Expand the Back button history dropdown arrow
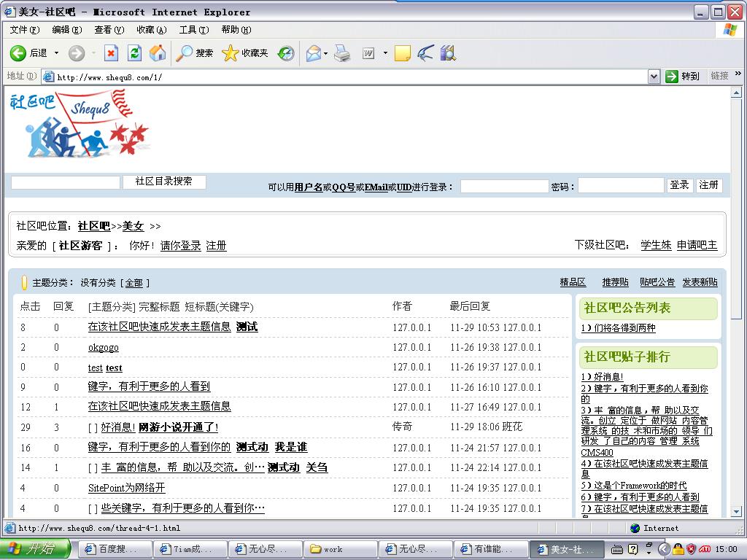 point(57,53)
